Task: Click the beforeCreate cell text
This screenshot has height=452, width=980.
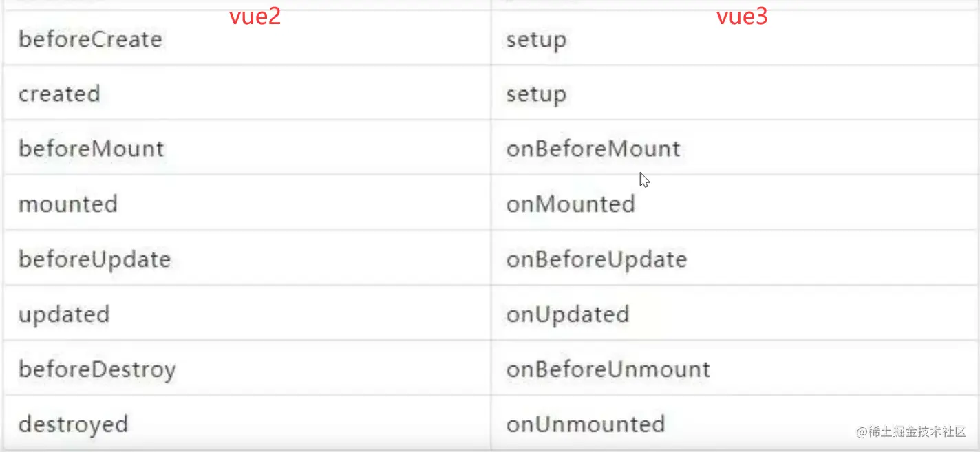Action: (90, 39)
